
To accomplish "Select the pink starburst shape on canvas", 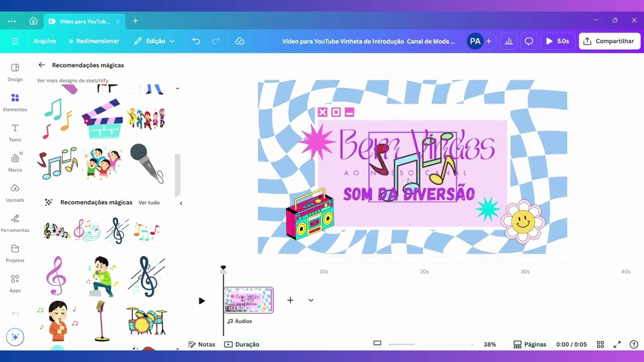I will tap(316, 142).
